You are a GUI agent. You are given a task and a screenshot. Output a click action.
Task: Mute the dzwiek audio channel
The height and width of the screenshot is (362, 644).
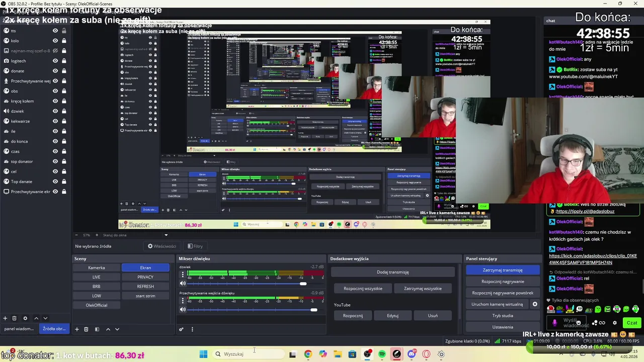(183, 284)
